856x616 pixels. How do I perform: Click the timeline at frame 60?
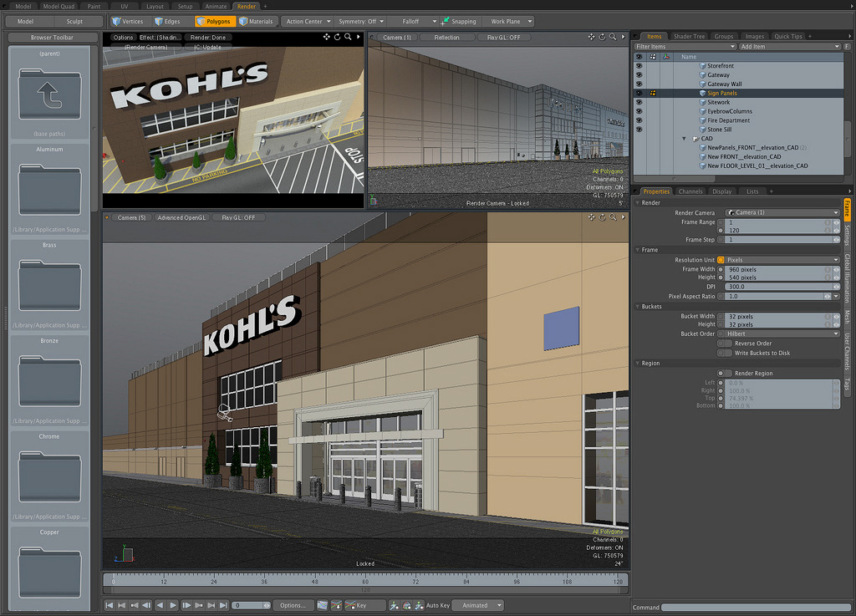365,581
